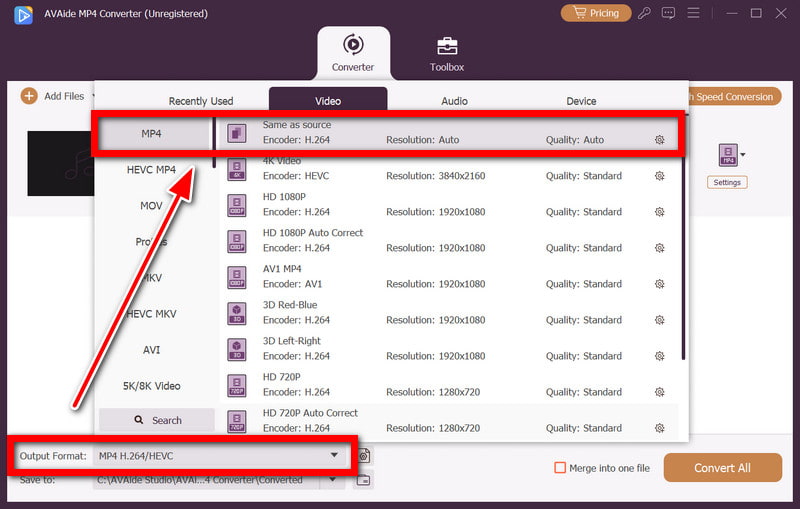
Task: Click the media file thumbnail
Action: click(x=61, y=163)
